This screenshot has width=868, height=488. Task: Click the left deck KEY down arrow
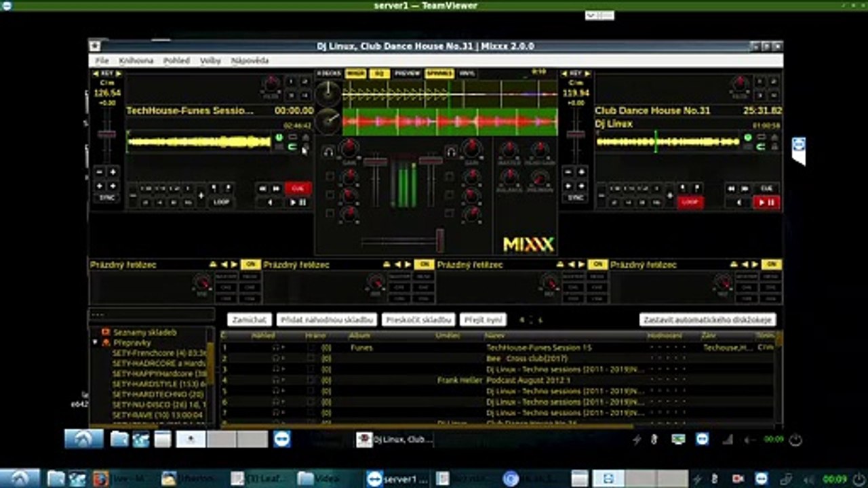pos(97,73)
